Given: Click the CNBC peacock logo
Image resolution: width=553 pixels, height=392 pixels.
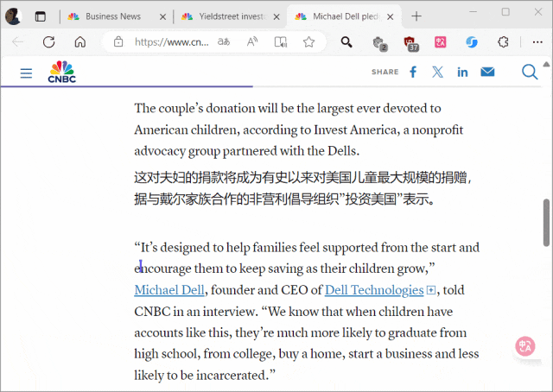Looking at the screenshot, I should point(61,72).
